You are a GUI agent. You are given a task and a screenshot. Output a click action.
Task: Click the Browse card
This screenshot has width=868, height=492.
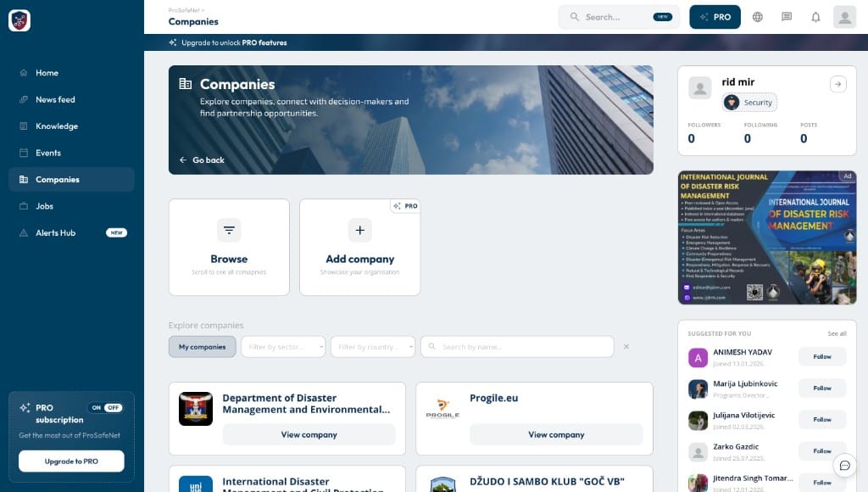pyautogui.click(x=229, y=247)
